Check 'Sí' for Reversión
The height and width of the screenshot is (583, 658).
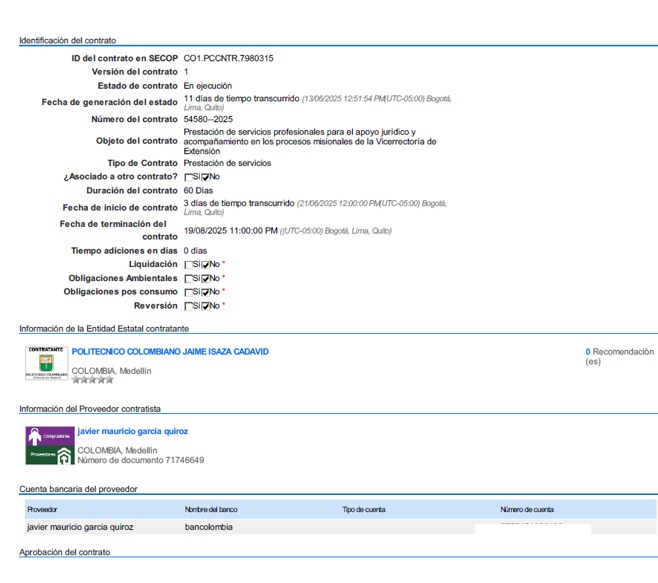[188, 306]
